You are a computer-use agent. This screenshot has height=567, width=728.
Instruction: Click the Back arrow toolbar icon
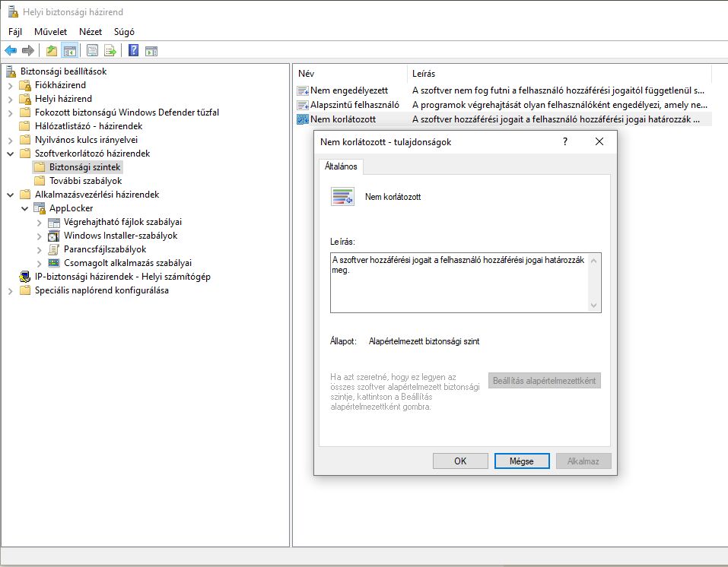11,51
